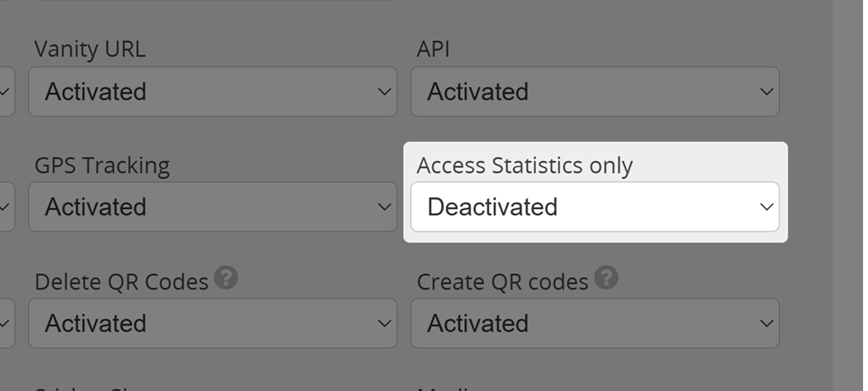Image resolution: width=868 pixels, height=391 pixels.
Task: Open the Vanity URL dropdown
Action: coord(212,92)
